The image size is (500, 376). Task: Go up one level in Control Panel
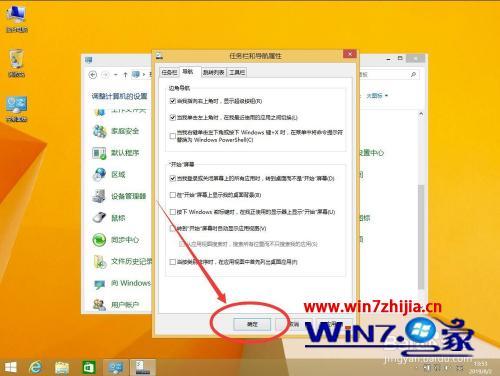click(x=125, y=75)
